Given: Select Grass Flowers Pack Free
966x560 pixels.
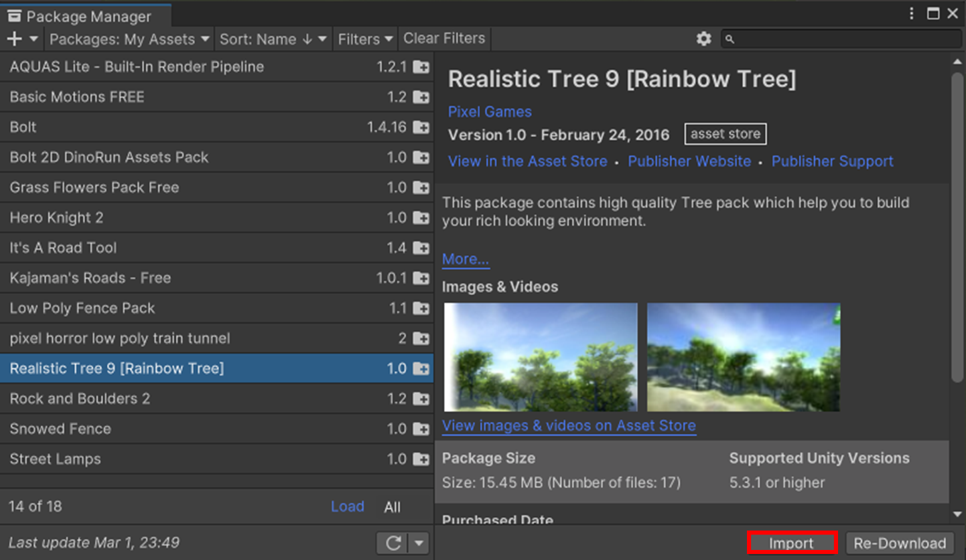Looking at the screenshot, I should click(x=216, y=188).
